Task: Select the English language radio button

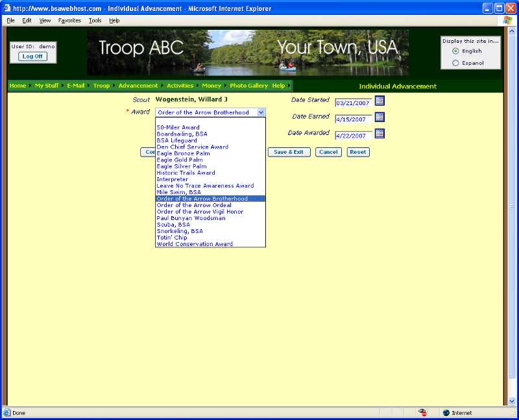Action: coord(456,51)
